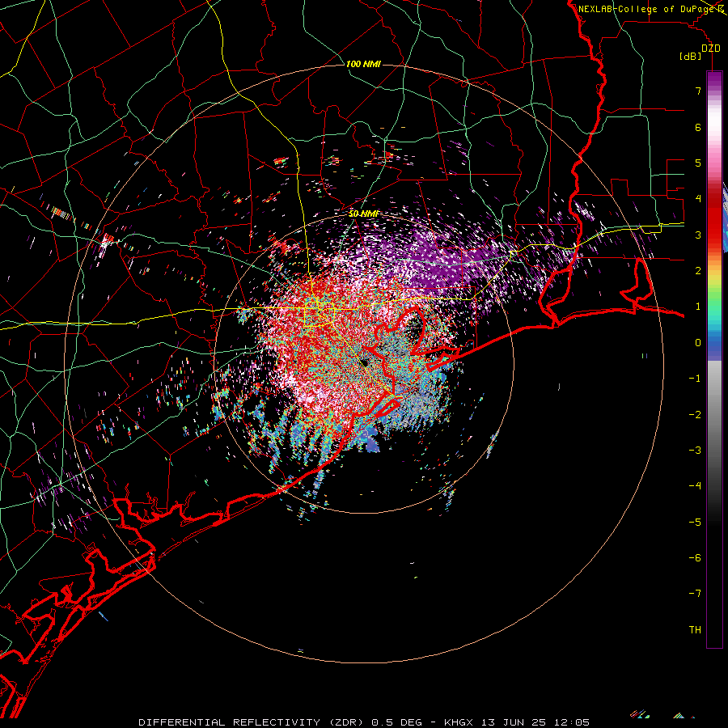The image size is (728, 728).
Task: Click the 1 value on the color scale
Action: pyautogui.click(x=698, y=307)
